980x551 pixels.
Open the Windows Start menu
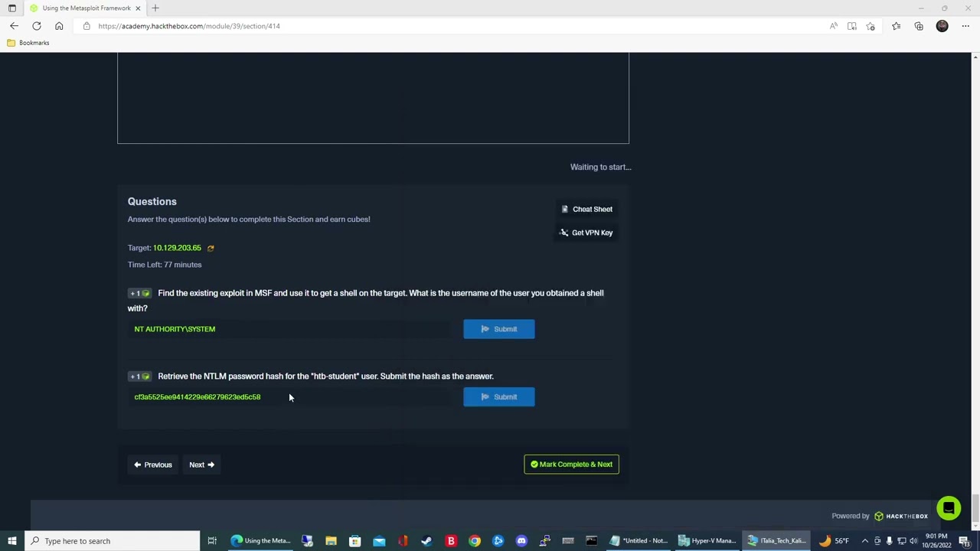pyautogui.click(x=12, y=541)
